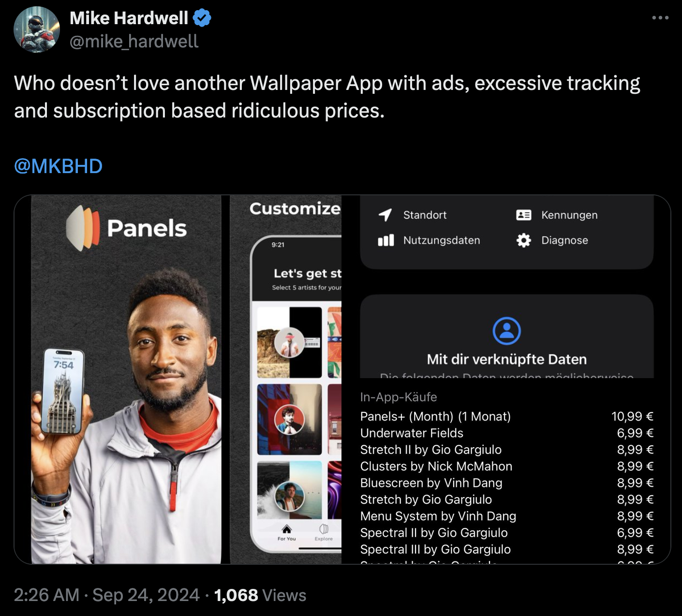Open the @mike_hardwell handle link
The image size is (682, 616).
[134, 42]
